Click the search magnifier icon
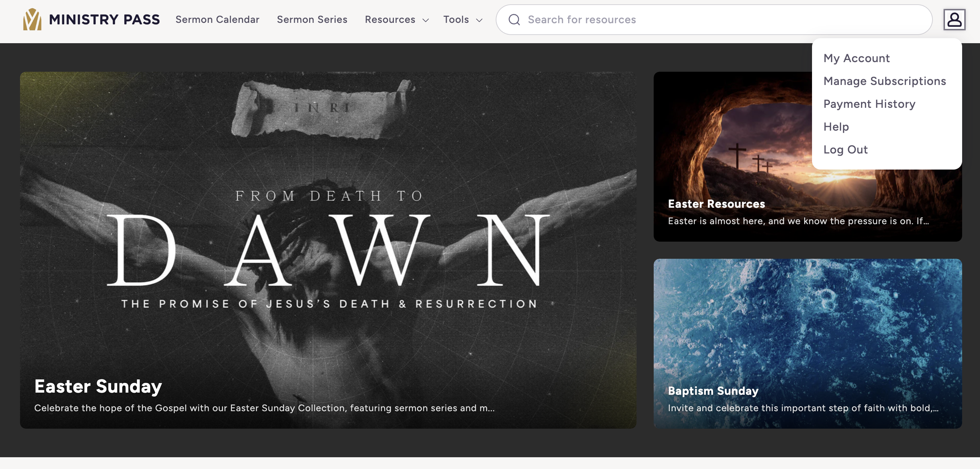 [x=514, y=19]
